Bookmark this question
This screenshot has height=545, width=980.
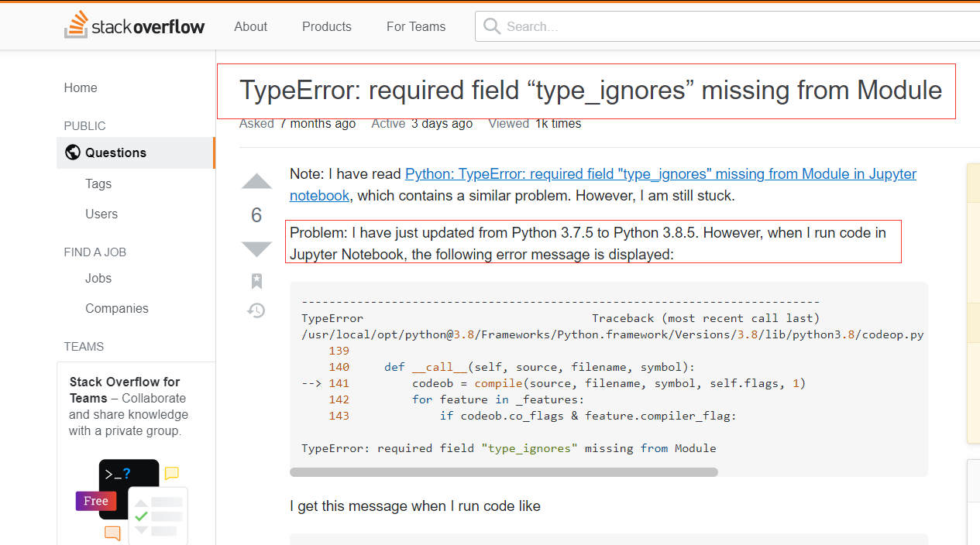tap(256, 281)
